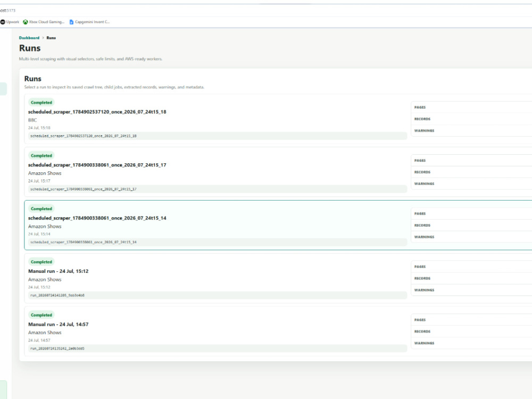Click WARNINGS stat of 24t15_14 run
The image size is (532, 399).
tap(471, 237)
